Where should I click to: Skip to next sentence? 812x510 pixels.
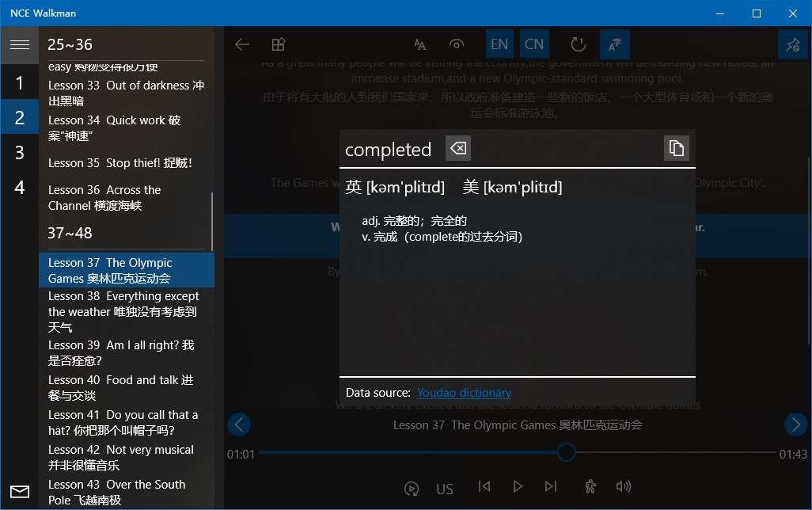point(551,486)
